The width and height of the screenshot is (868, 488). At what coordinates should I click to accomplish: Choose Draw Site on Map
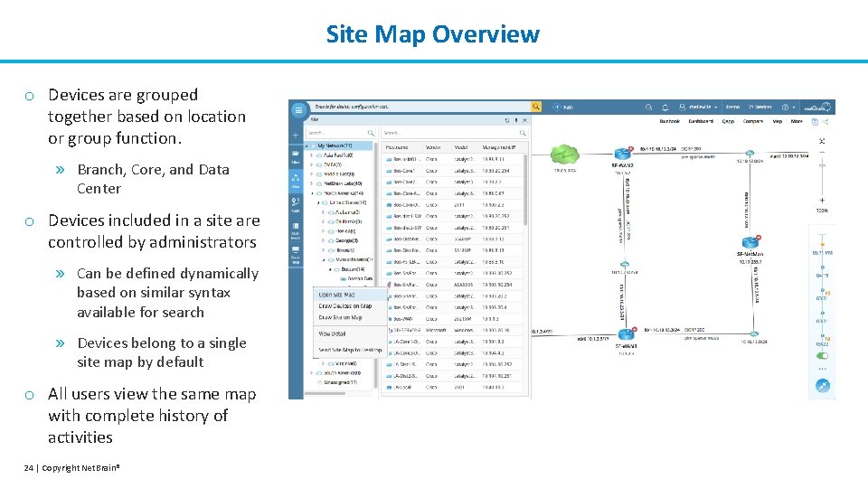pos(351,317)
